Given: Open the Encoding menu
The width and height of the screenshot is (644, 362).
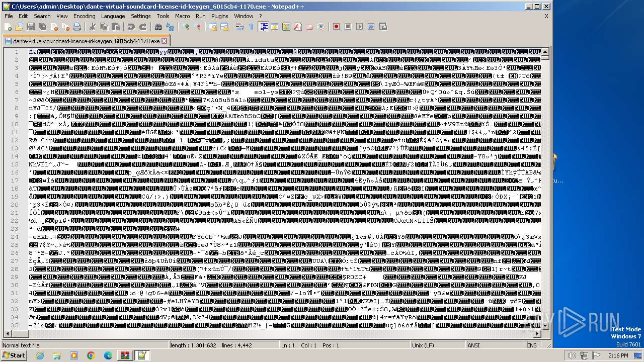Looking at the screenshot, I should pyautogui.click(x=84, y=16).
